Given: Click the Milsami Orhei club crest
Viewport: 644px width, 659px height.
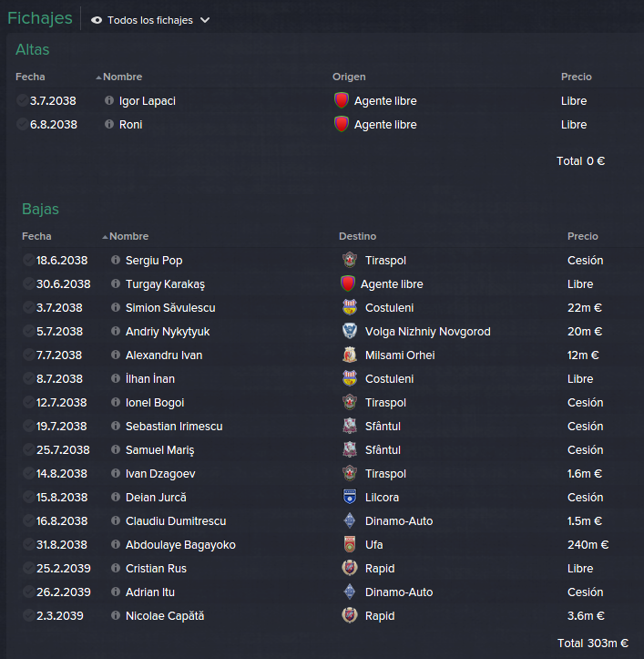Looking at the screenshot, I should click(x=350, y=355).
